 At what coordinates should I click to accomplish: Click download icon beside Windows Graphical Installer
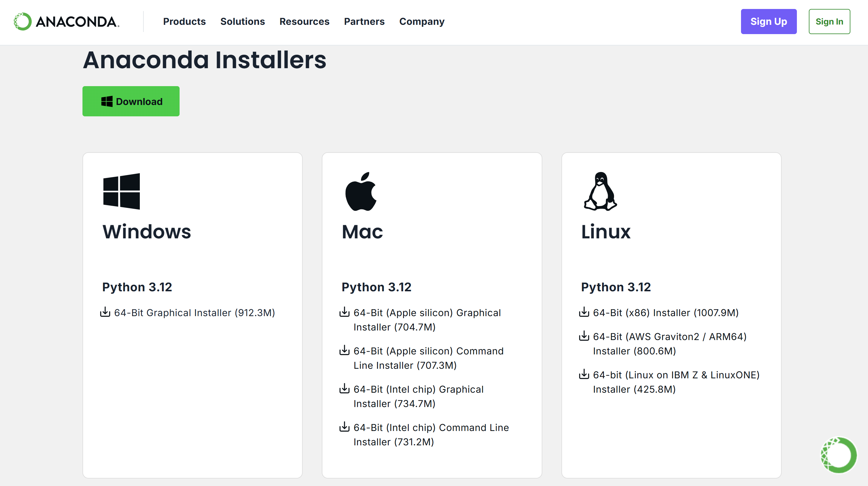[105, 312]
